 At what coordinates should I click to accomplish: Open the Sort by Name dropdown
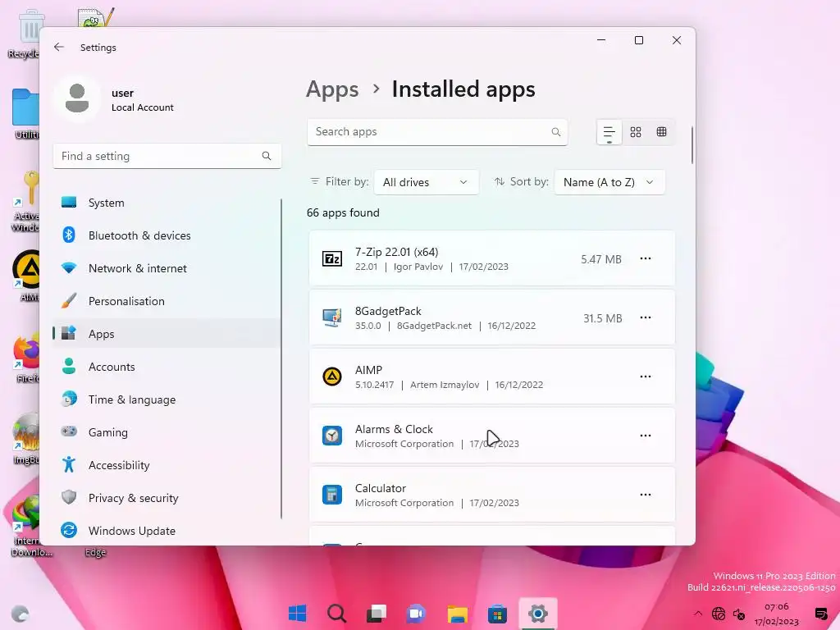click(x=609, y=182)
